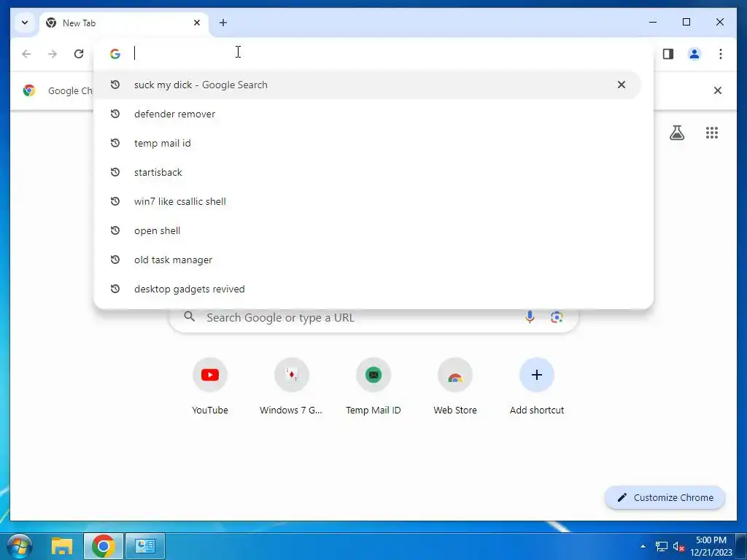Click the Search Google or type a URL box
747x560 pixels.
tap(374, 318)
